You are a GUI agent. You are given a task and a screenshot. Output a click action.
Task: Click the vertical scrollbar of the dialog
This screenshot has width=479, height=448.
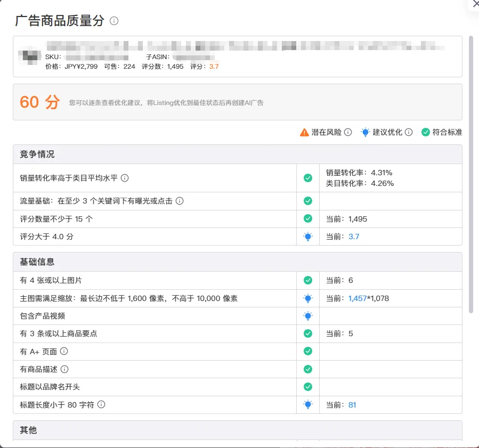click(471, 174)
